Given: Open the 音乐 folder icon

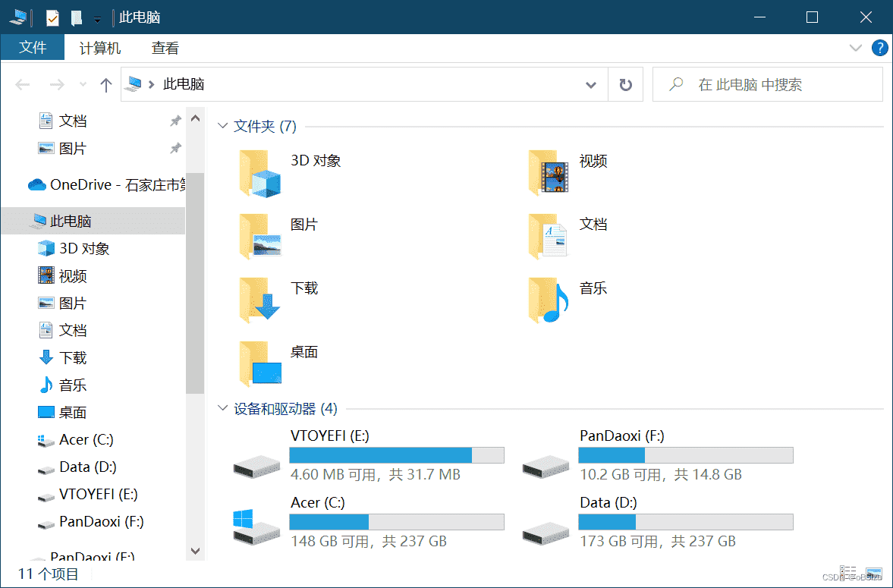Looking at the screenshot, I should [549, 300].
